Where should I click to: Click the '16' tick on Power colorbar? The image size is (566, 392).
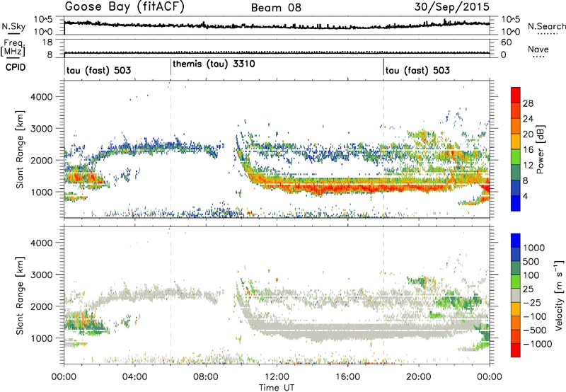coord(528,149)
